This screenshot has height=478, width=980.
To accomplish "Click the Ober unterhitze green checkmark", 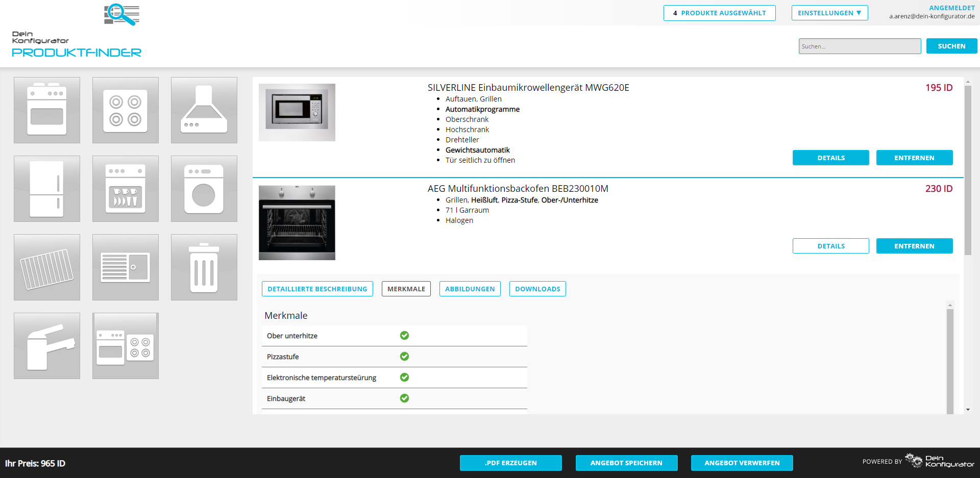I will click(404, 336).
